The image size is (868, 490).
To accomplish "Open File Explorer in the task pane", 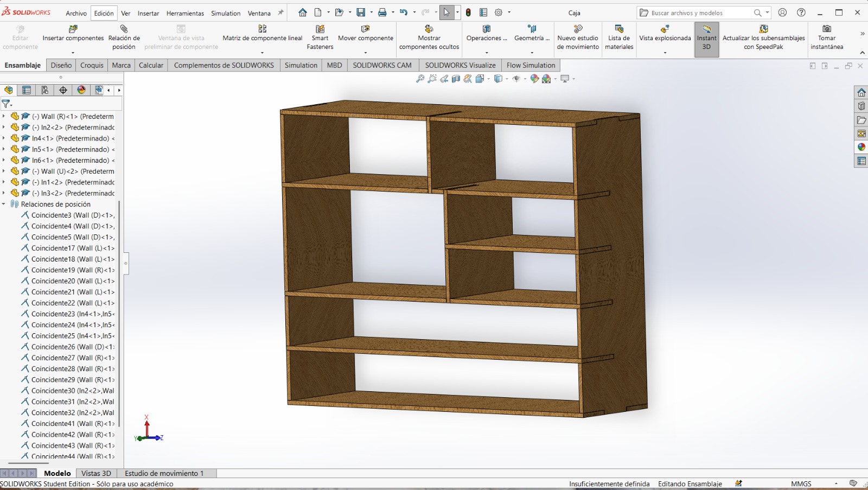I will click(x=861, y=120).
